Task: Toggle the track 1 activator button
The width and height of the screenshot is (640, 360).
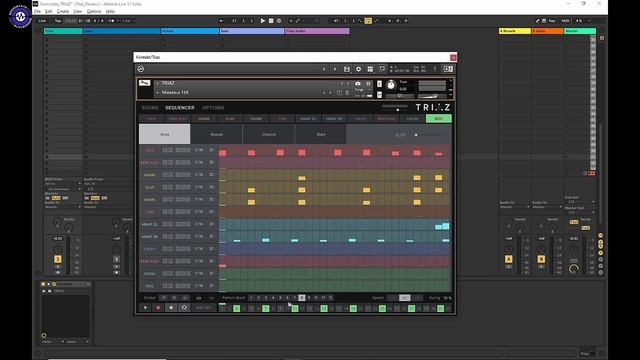Action: click(58, 259)
